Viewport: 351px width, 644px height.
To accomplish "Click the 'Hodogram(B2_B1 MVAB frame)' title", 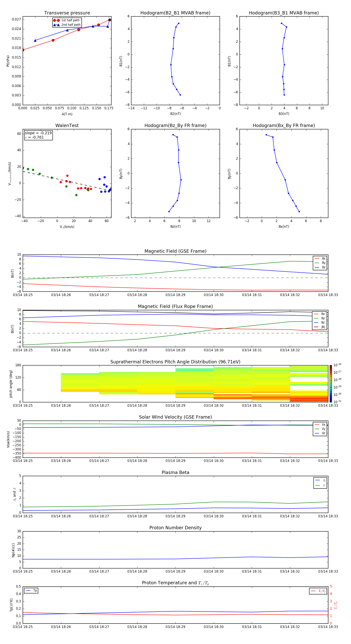I will (175, 13).
